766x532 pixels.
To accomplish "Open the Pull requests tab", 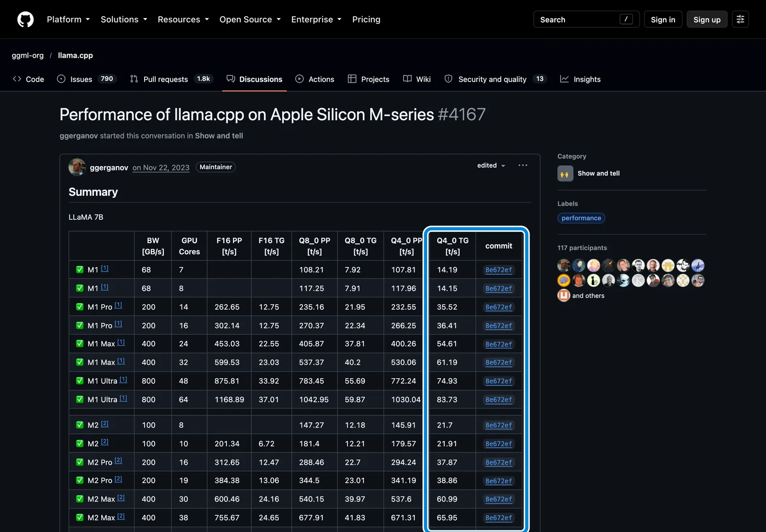I will point(171,79).
